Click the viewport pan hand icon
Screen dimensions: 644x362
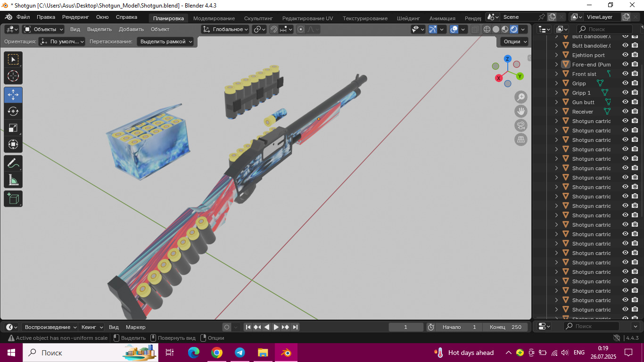pos(521,111)
